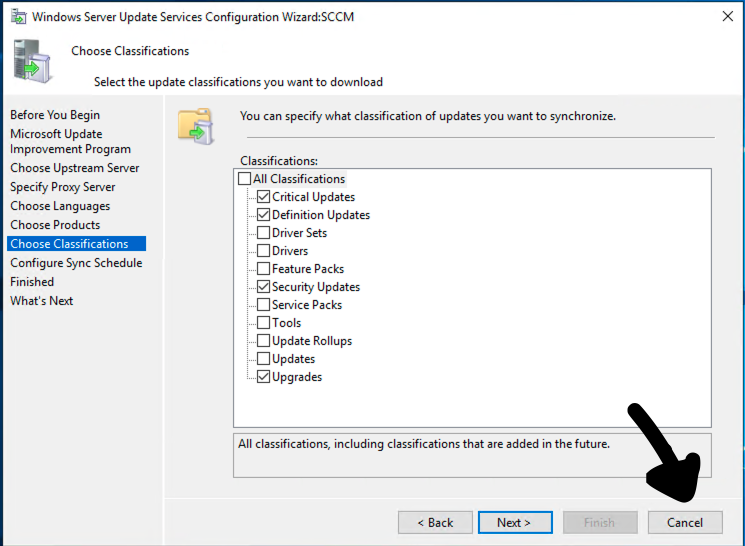Check the All Classifications checkbox

245,179
